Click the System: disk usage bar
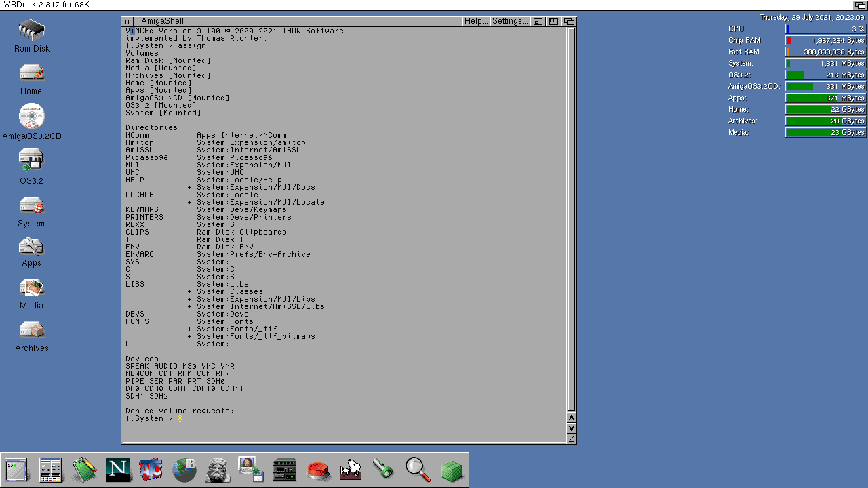This screenshot has width=868, height=488. click(825, 63)
